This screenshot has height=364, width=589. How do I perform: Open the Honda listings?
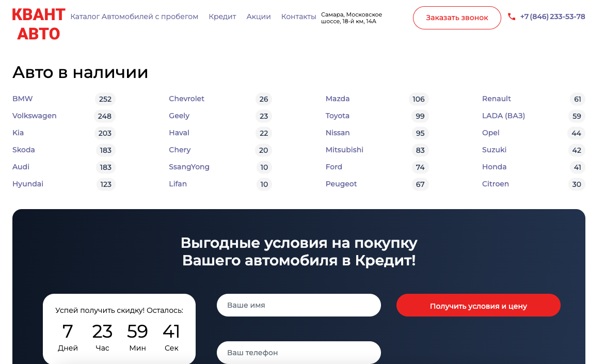[494, 166]
